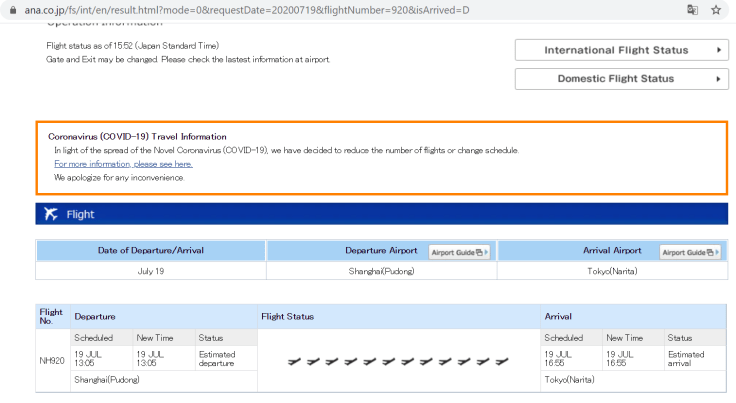Click the lock icon in the address bar
Viewport: 736px width, 403px height.
click(x=11, y=10)
